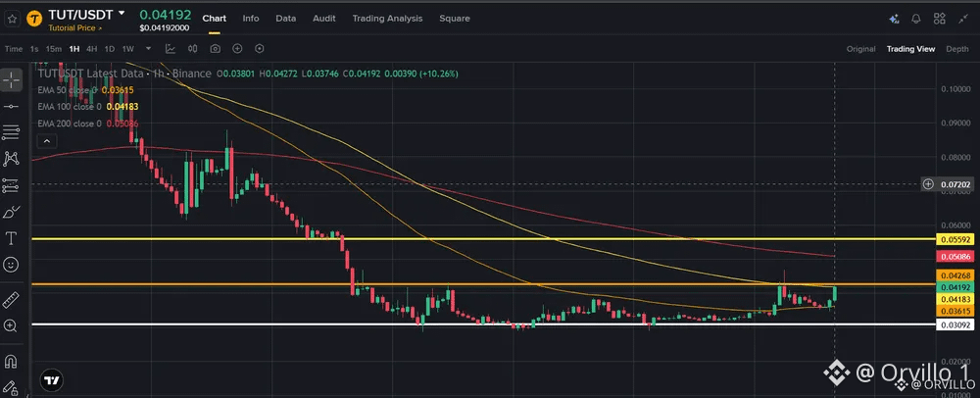This screenshot has width=980, height=398.
Task: Select the 4H interval
Action: point(92,49)
